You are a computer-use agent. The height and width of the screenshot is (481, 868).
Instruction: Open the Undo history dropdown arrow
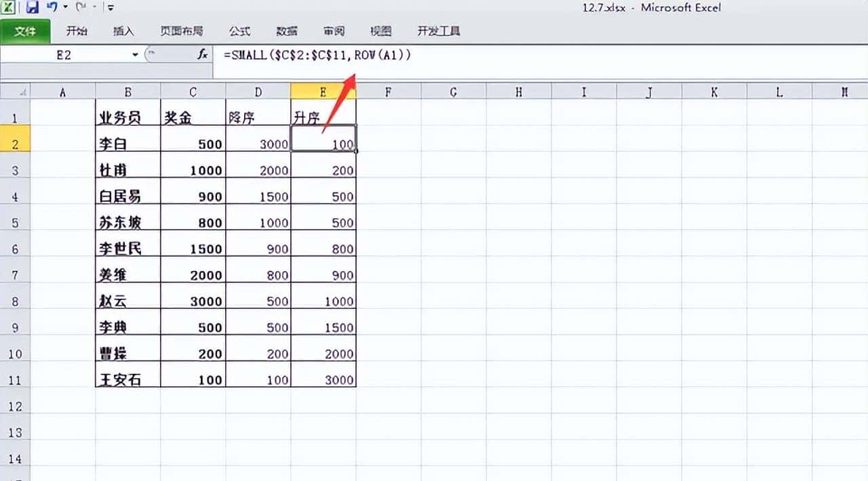click(x=65, y=7)
